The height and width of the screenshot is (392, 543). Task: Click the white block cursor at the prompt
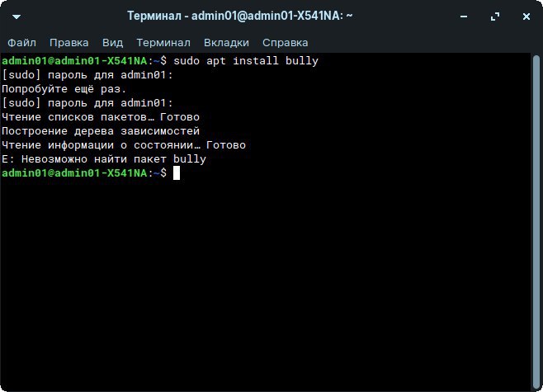tap(176, 172)
